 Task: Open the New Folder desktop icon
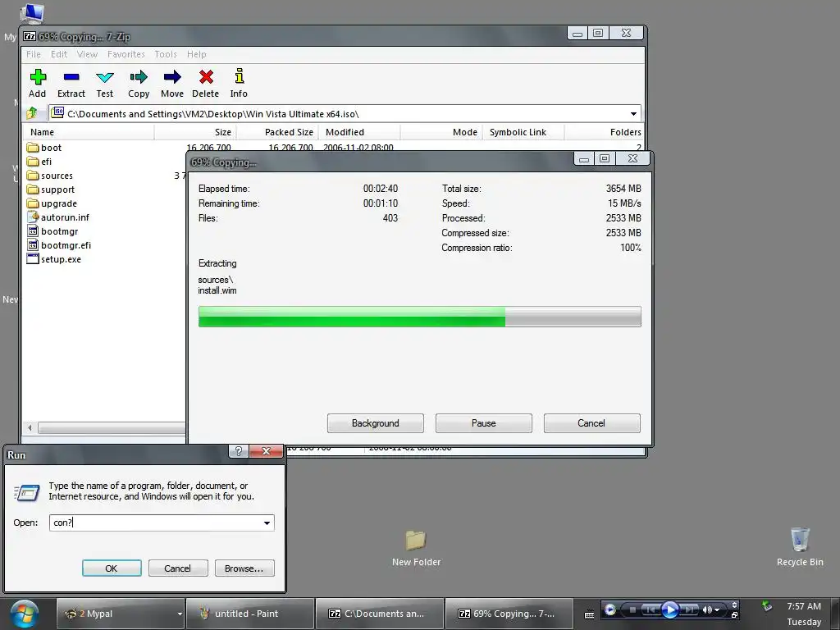(416, 547)
